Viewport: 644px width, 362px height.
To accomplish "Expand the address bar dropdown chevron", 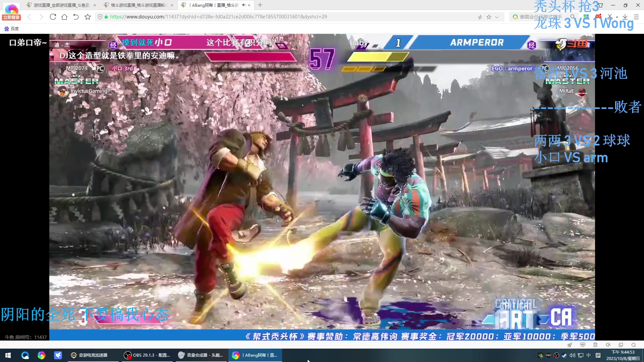I will coord(497,17).
